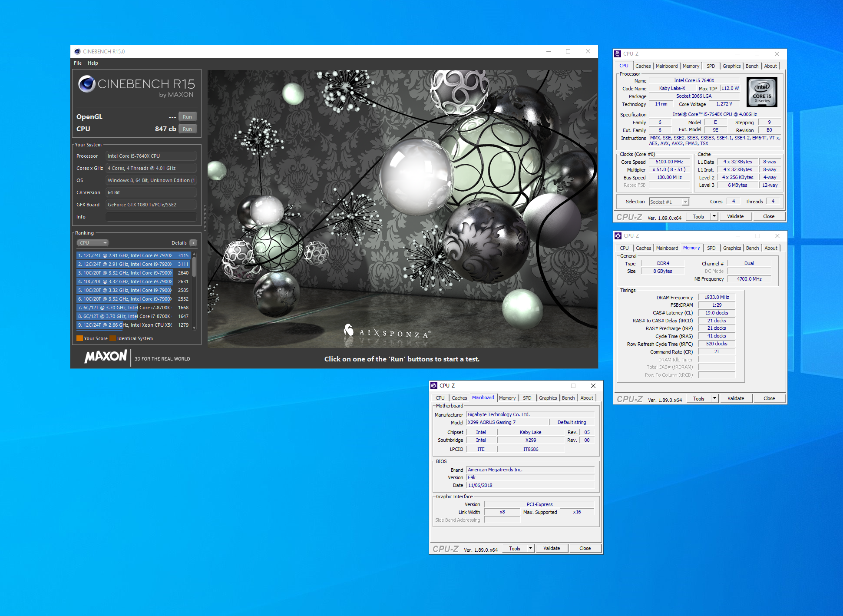Click CPU-Z icon in Memory window title bar

[x=618, y=236]
